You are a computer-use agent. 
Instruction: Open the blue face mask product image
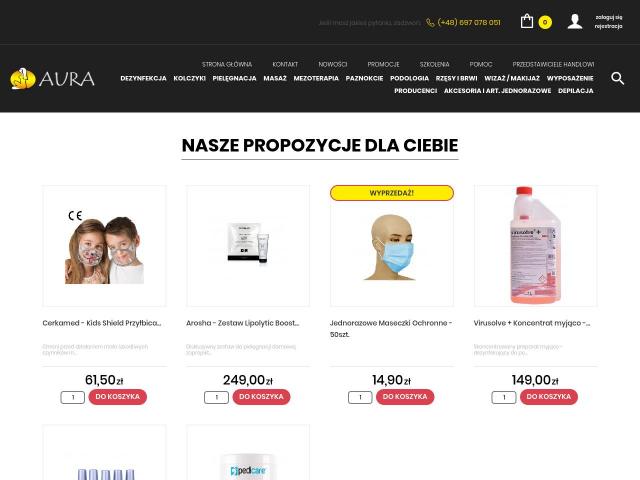(392, 247)
